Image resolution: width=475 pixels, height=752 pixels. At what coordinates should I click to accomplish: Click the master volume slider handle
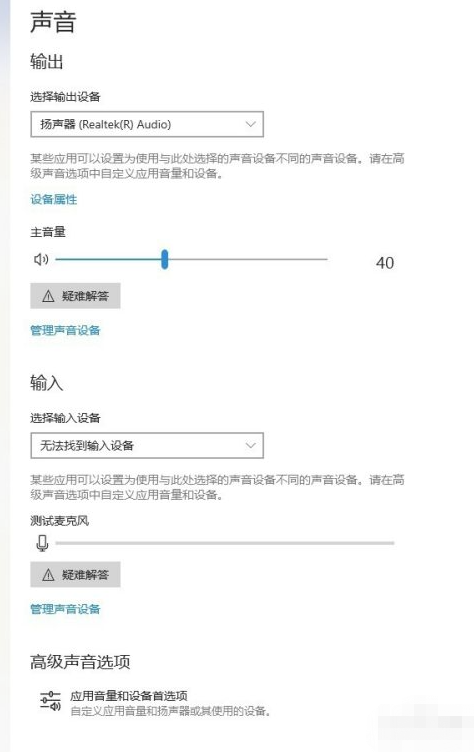(165, 259)
